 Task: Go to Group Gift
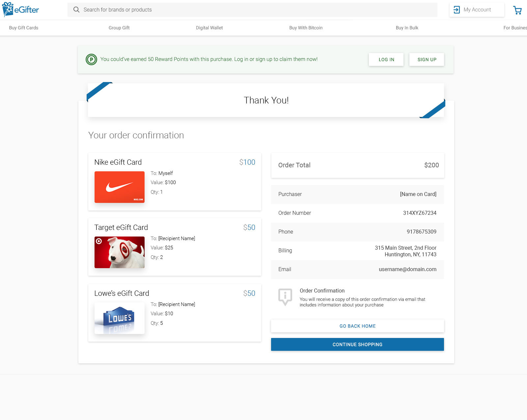(x=119, y=28)
